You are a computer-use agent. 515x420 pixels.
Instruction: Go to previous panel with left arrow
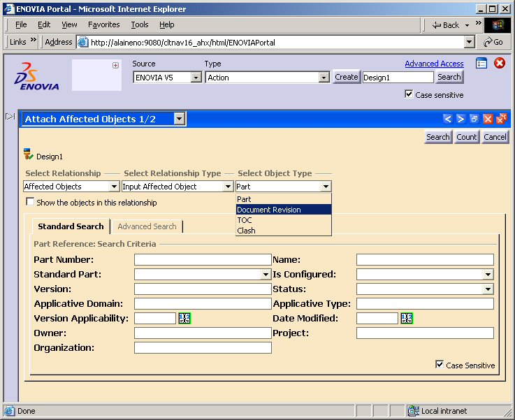pos(447,119)
